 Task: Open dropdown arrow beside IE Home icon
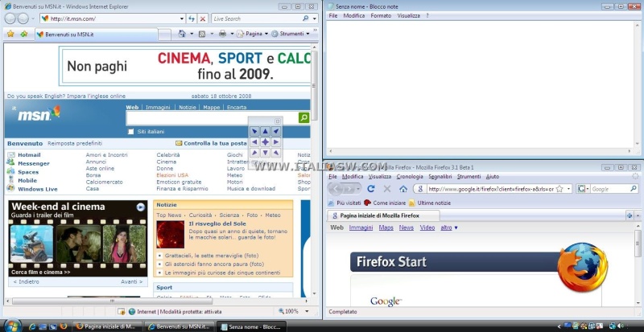coord(192,34)
